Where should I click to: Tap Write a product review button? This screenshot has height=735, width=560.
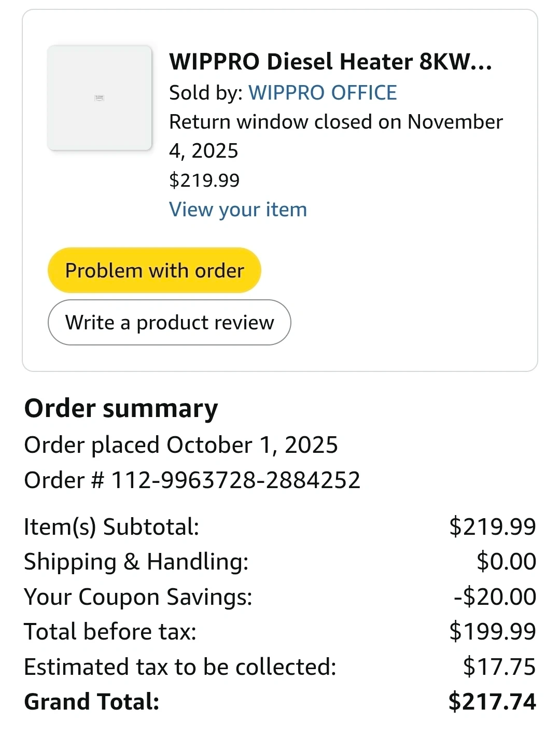[x=169, y=323]
